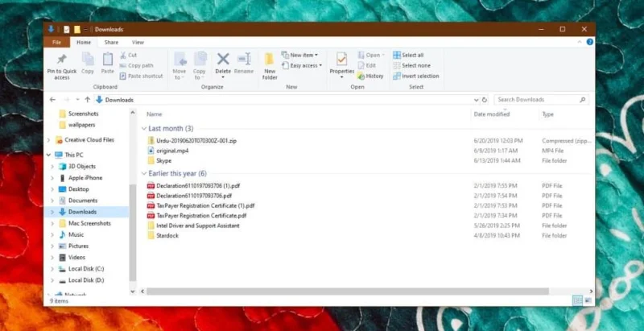Switch to the View ribbon tab
The width and height of the screenshot is (644, 331).
[x=138, y=43]
